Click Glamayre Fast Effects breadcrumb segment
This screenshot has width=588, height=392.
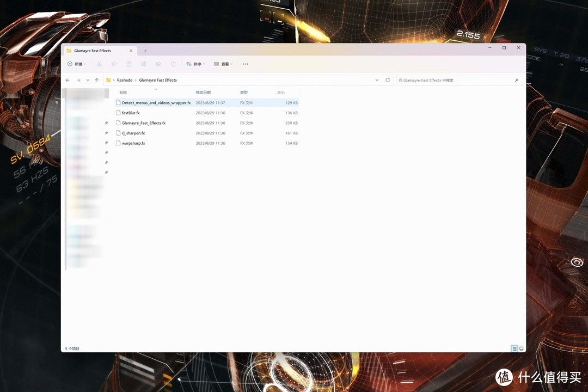point(158,80)
